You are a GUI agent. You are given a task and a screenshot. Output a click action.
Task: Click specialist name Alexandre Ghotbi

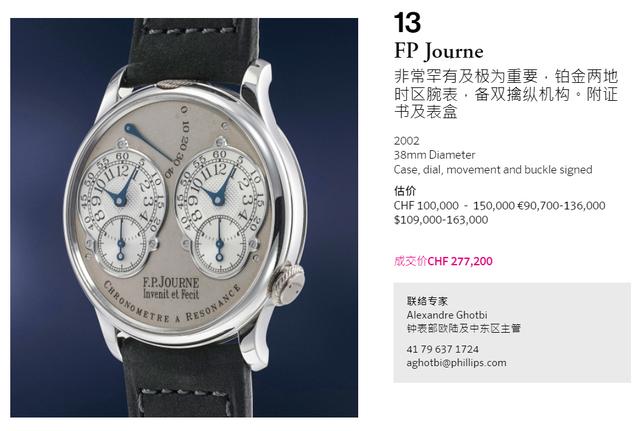(x=447, y=315)
